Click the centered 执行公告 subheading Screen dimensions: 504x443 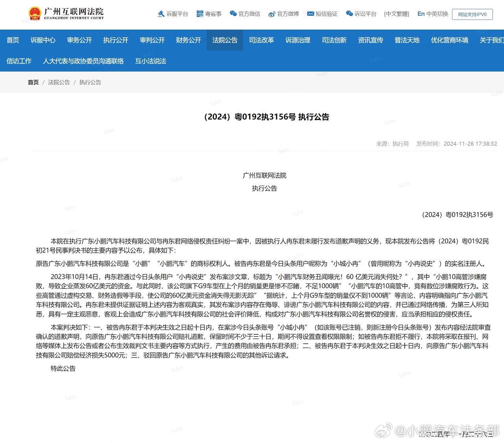tap(265, 188)
